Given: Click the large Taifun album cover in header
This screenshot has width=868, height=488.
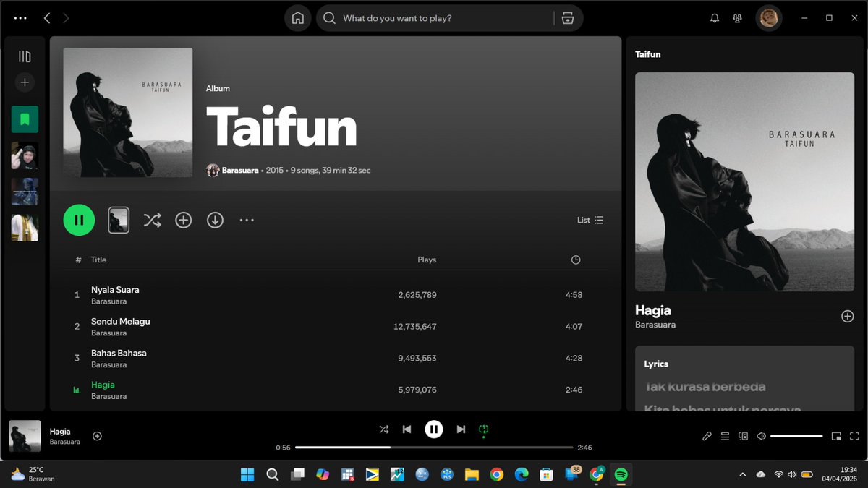Looking at the screenshot, I should [128, 112].
